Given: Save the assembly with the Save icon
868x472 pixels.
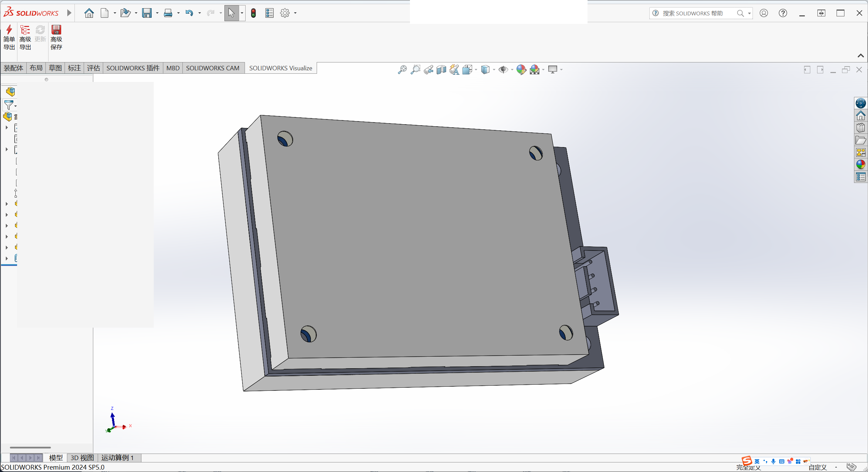Looking at the screenshot, I should click(147, 13).
